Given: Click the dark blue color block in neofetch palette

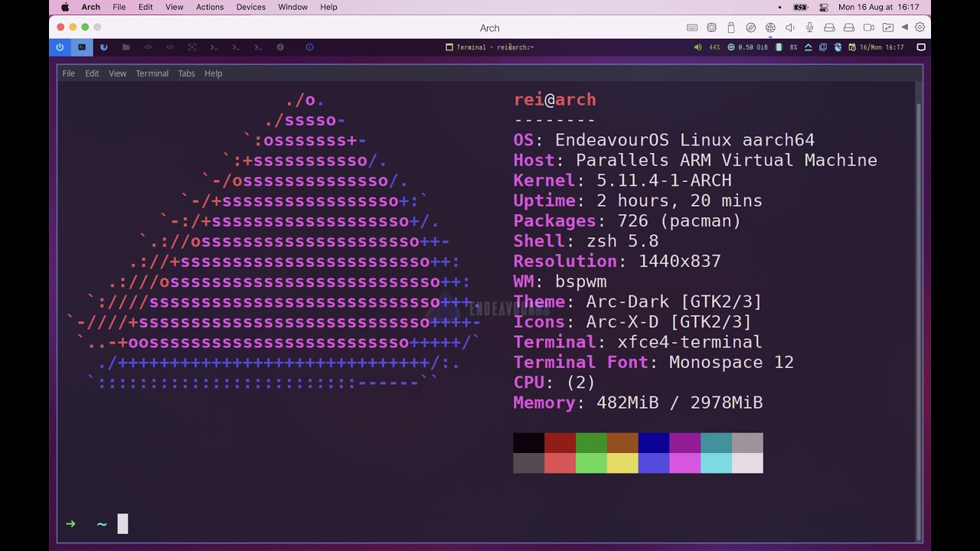Looking at the screenshot, I should tap(654, 443).
